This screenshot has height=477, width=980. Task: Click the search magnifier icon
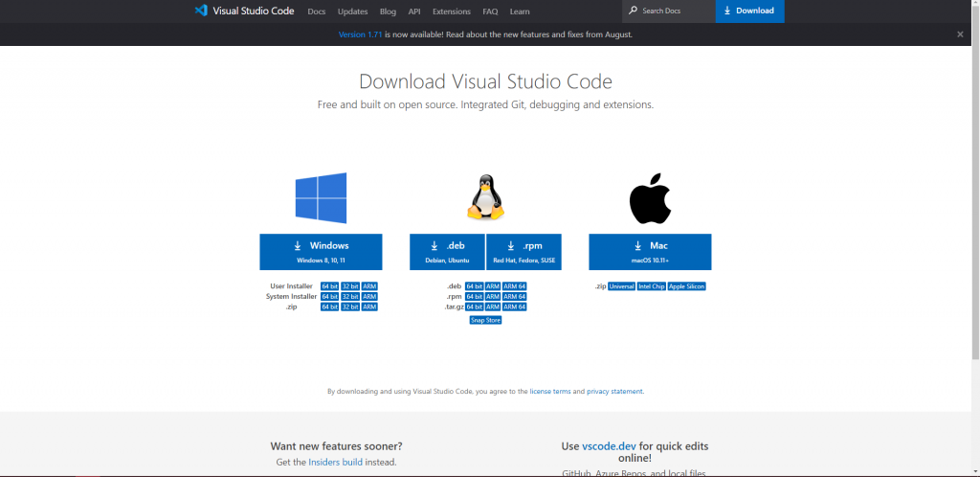(633, 11)
